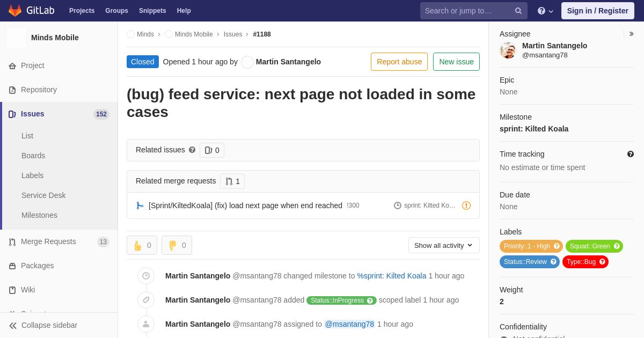Viewport: 644px width, 338px height.
Task: Focus the Search or jump to field
Action: pyautogui.click(x=474, y=11)
